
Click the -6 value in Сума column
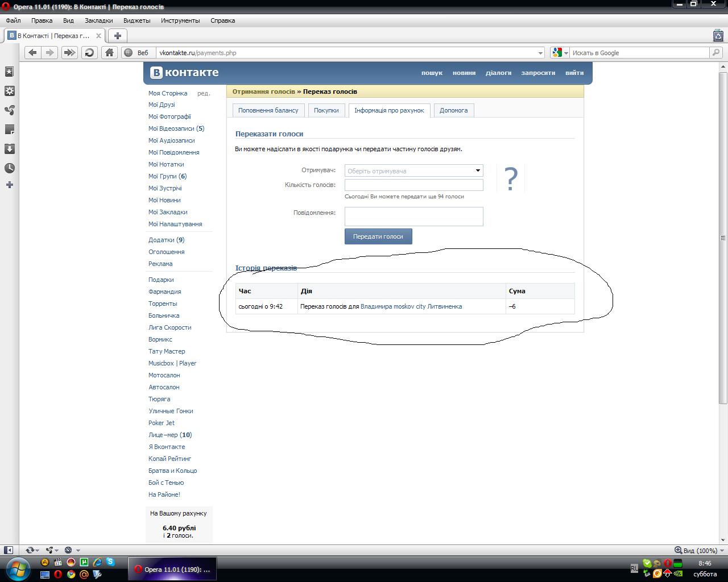(512, 306)
